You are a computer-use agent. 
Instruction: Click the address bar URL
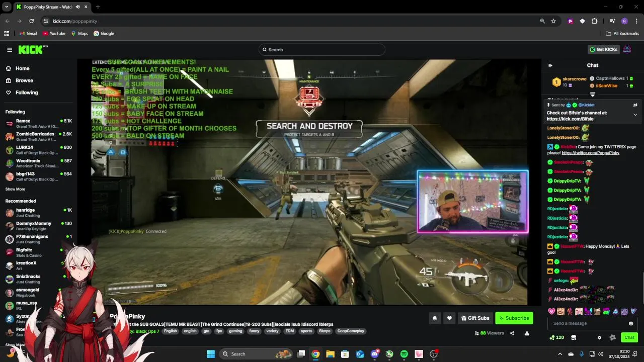point(75,21)
